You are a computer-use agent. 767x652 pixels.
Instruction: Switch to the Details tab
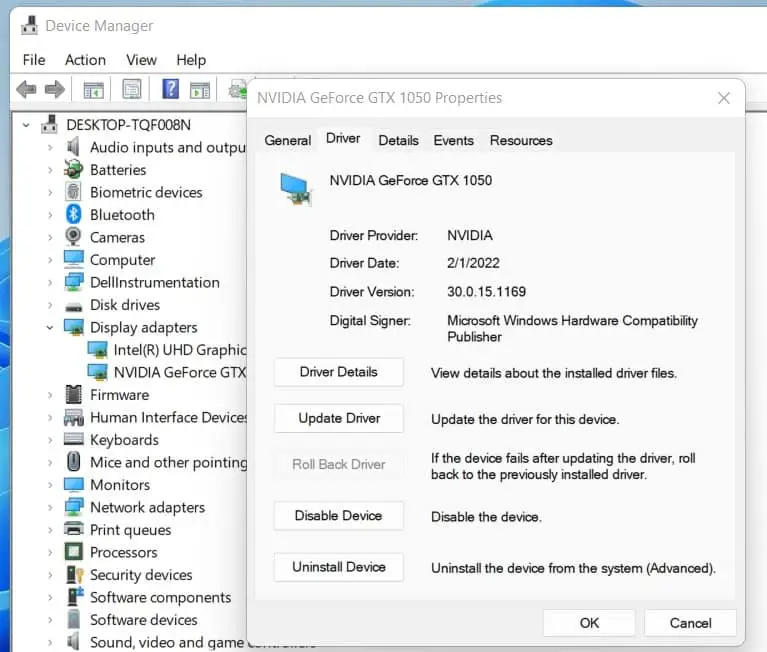pyautogui.click(x=399, y=140)
